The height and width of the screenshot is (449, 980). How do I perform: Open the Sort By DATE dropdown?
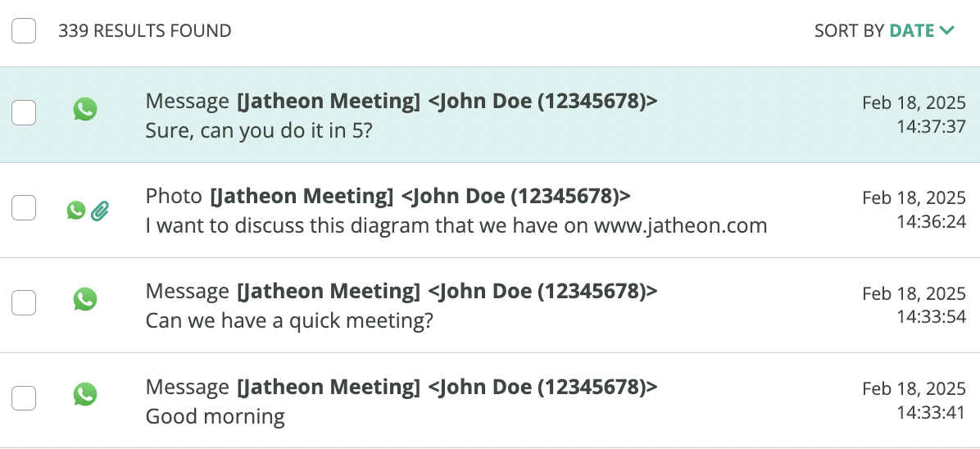(x=884, y=30)
